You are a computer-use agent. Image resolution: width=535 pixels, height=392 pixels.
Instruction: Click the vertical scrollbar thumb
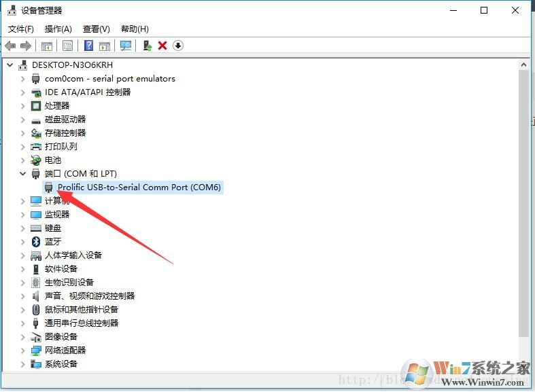pos(523,203)
